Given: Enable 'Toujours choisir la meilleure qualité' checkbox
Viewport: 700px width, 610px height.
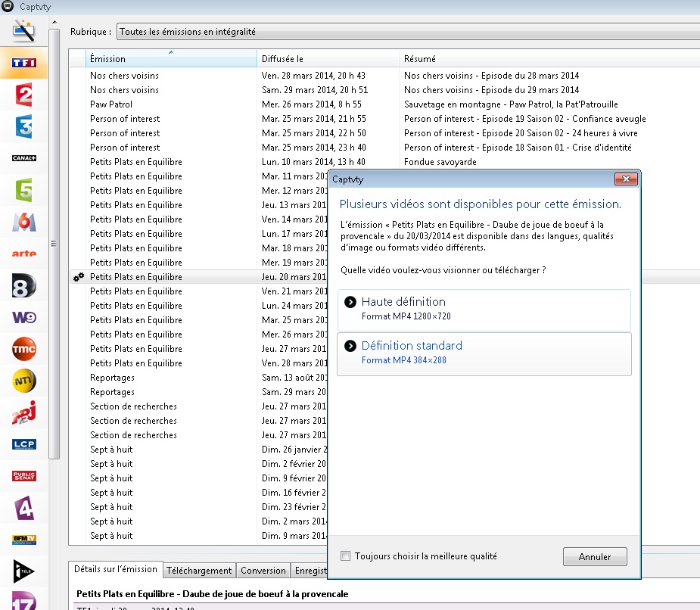Looking at the screenshot, I should click(x=346, y=556).
